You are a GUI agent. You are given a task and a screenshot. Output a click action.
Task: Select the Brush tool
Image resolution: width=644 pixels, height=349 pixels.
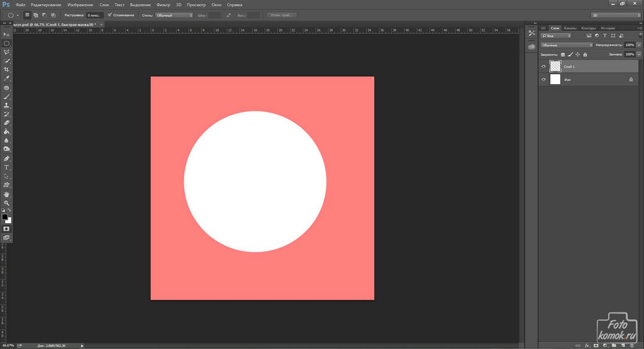pyautogui.click(x=6, y=97)
